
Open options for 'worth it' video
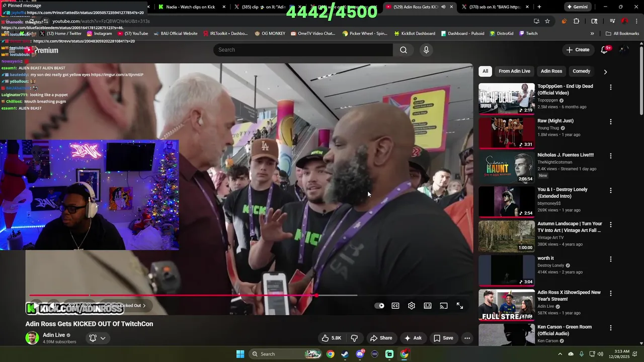[x=611, y=259]
